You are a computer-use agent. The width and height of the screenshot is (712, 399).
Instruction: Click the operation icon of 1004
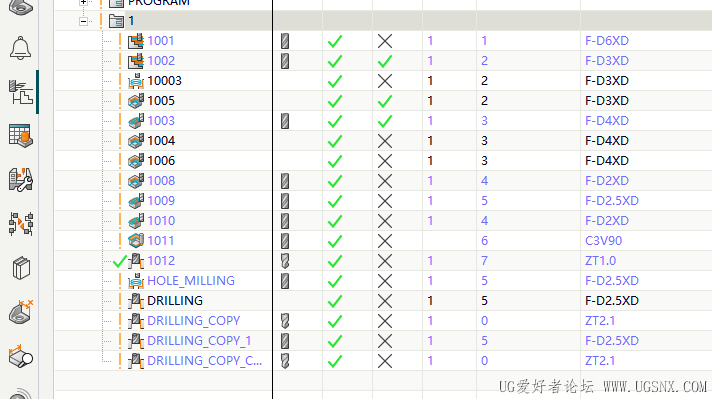136,141
